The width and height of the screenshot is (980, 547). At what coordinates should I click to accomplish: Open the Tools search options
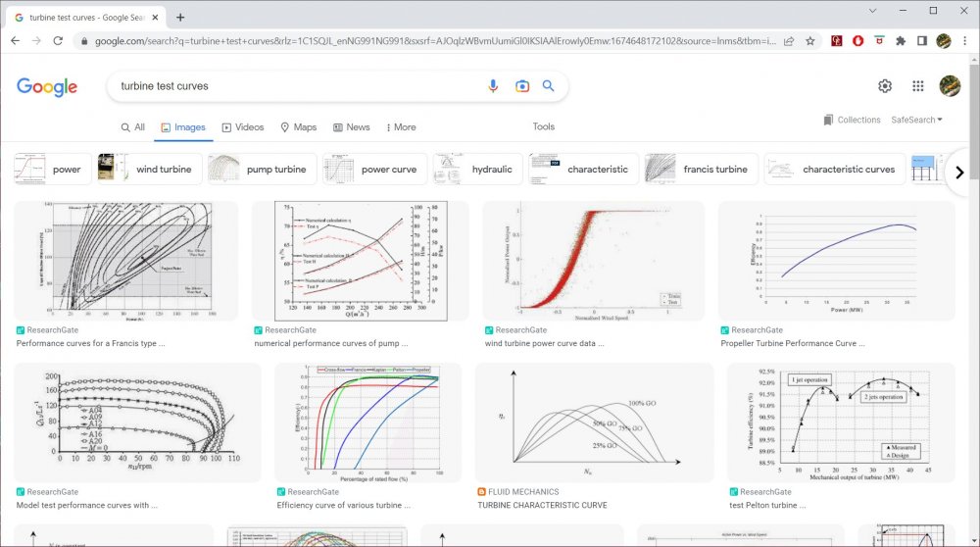(x=544, y=126)
